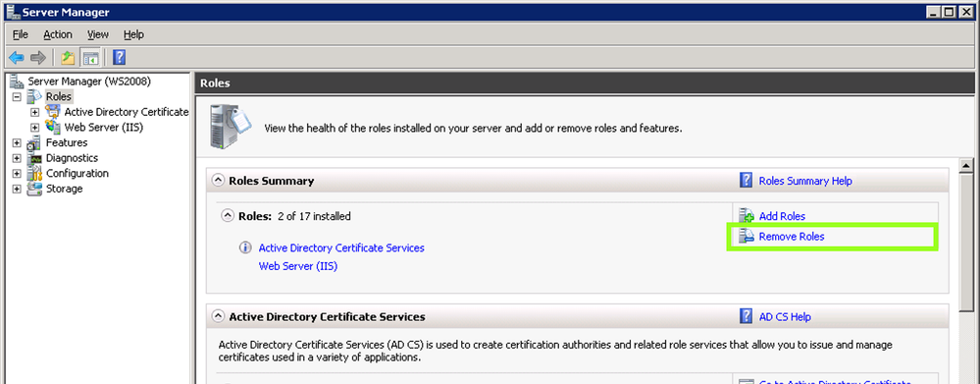Select Active Directory Certificate label in tree

127,112
